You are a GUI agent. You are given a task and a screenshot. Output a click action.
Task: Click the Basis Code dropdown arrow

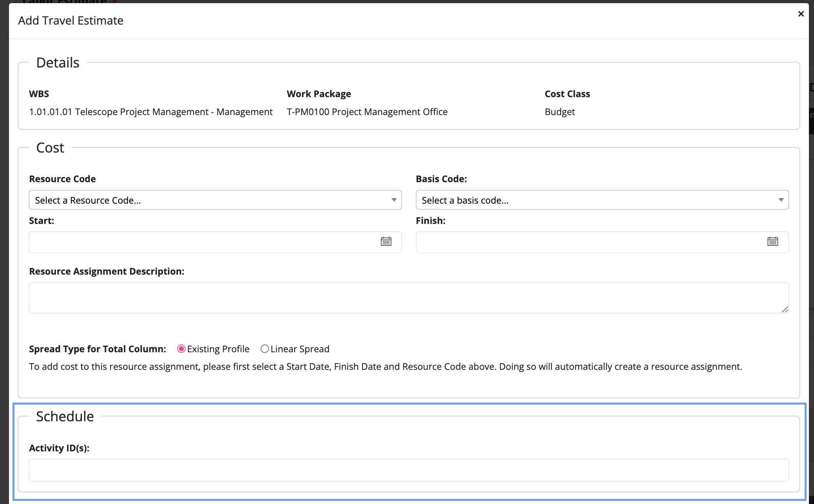click(x=781, y=200)
